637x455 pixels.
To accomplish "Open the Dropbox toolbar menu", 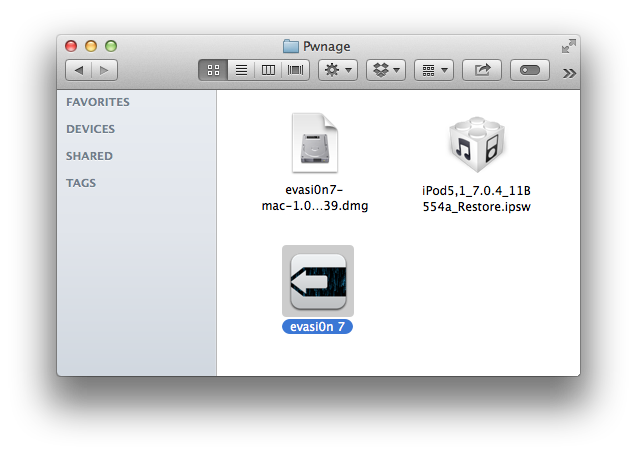I will (x=385, y=70).
